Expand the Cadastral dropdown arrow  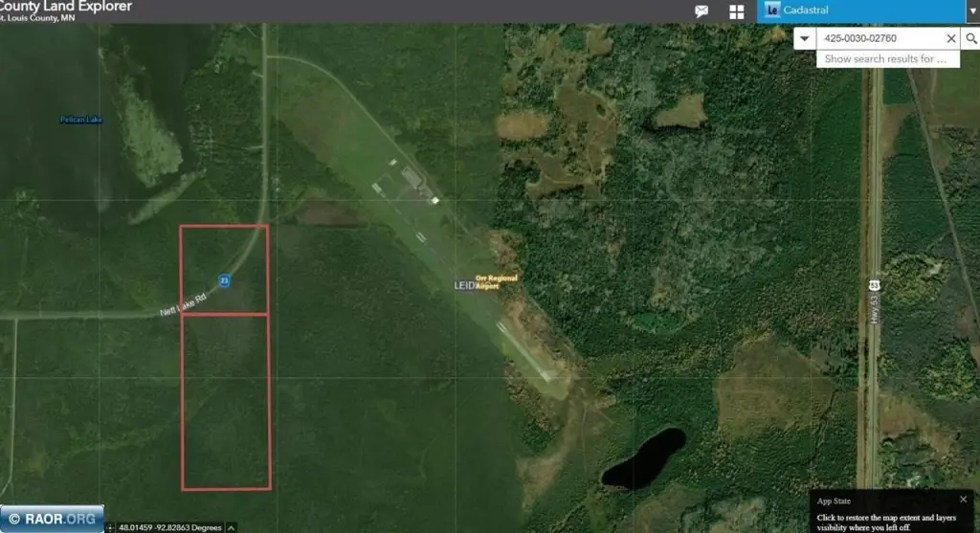click(972, 11)
